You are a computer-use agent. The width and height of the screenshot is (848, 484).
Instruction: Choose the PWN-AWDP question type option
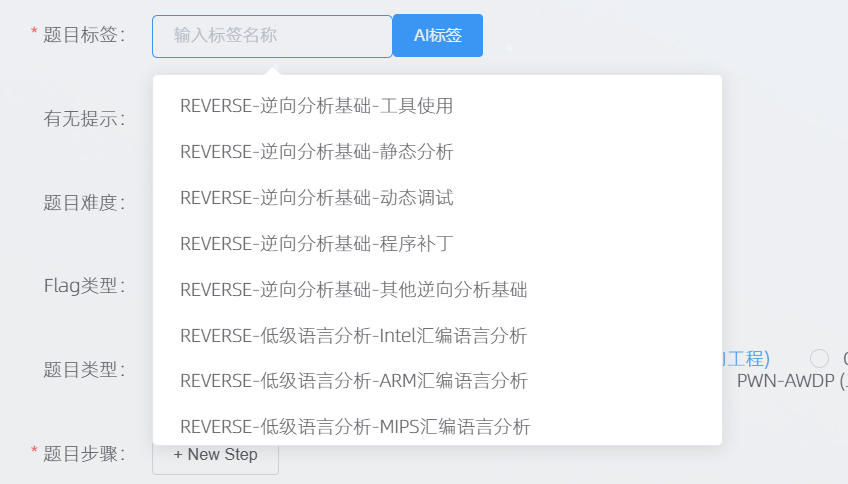click(790, 381)
